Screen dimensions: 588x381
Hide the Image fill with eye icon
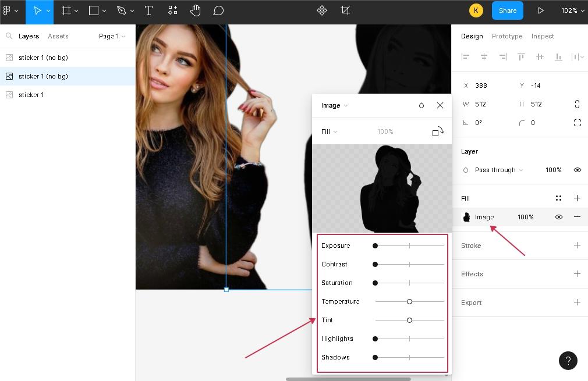pos(558,217)
